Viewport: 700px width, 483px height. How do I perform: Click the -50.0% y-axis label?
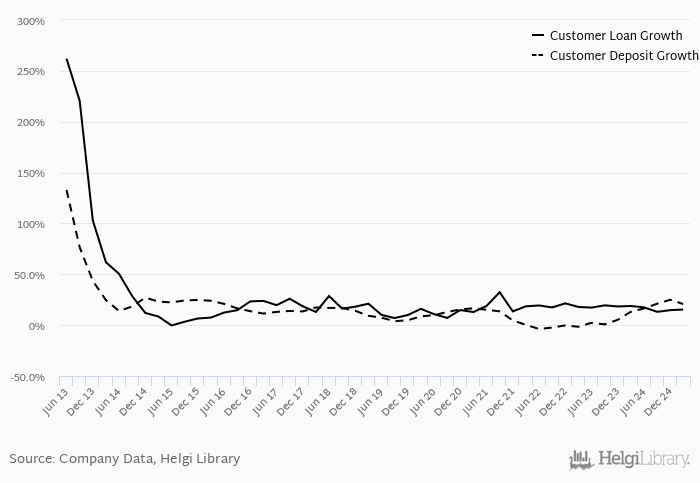pos(29,377)
